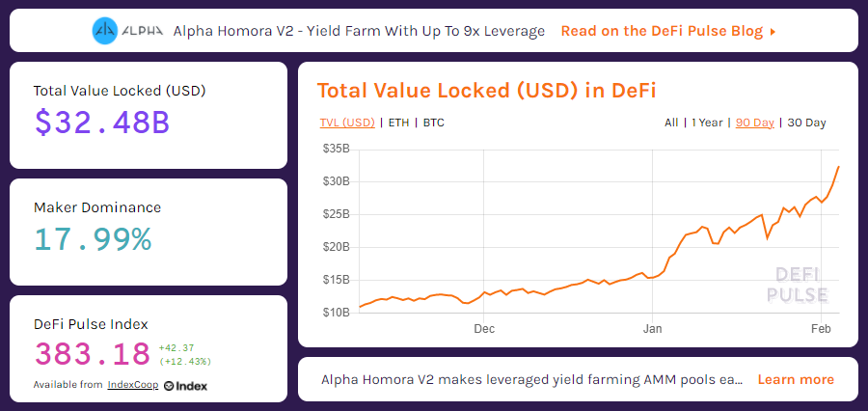Click the $32.48B total value figure
This screenshot has width=868, height=411.
coord(102,123)
